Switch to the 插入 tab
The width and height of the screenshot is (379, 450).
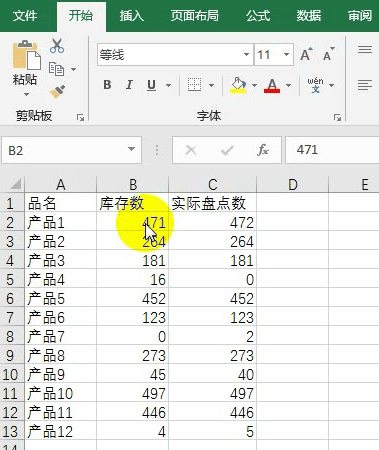132,15
